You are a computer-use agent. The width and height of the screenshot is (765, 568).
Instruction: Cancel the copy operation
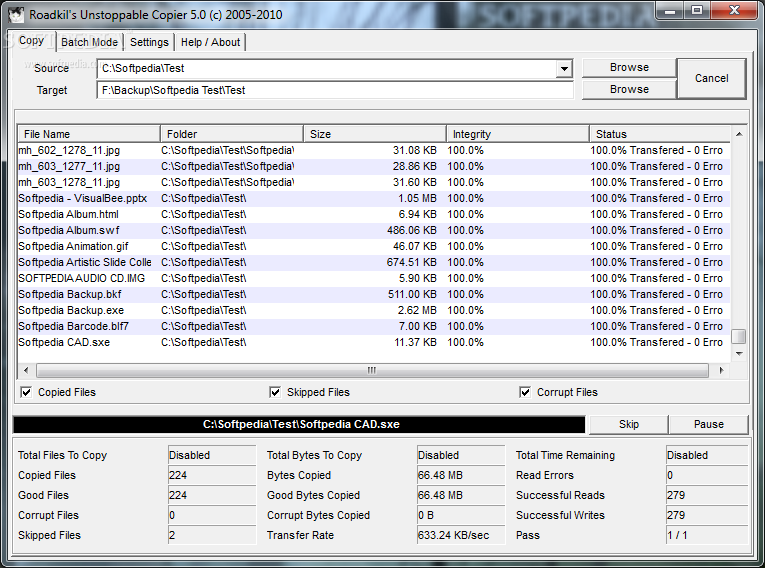[711, 79]
